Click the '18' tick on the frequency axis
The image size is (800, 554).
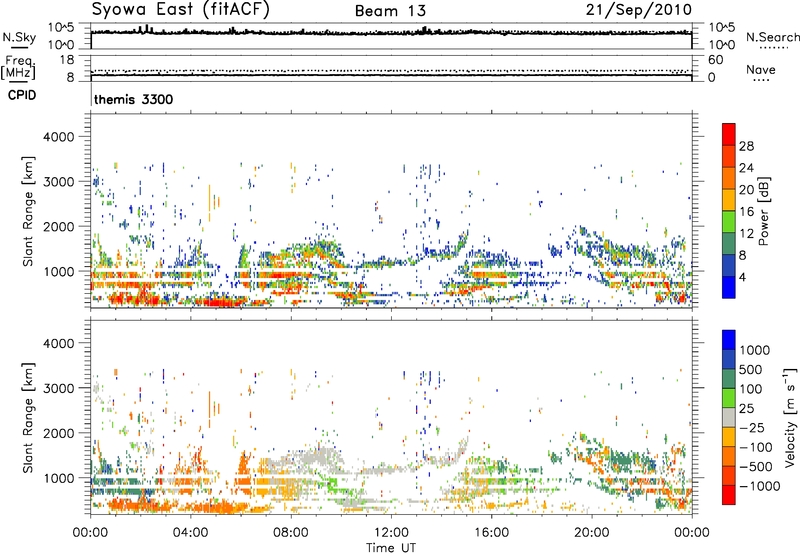[67, 60]
